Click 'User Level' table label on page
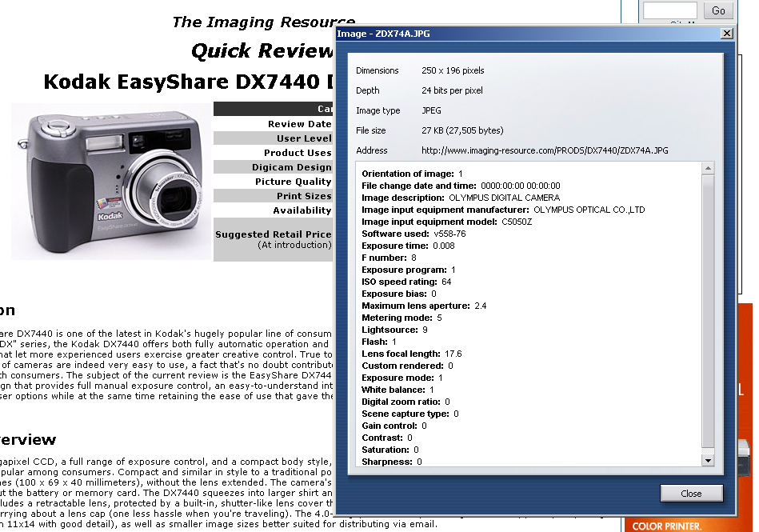The image size is (759, 532). [x=304, y=138]
